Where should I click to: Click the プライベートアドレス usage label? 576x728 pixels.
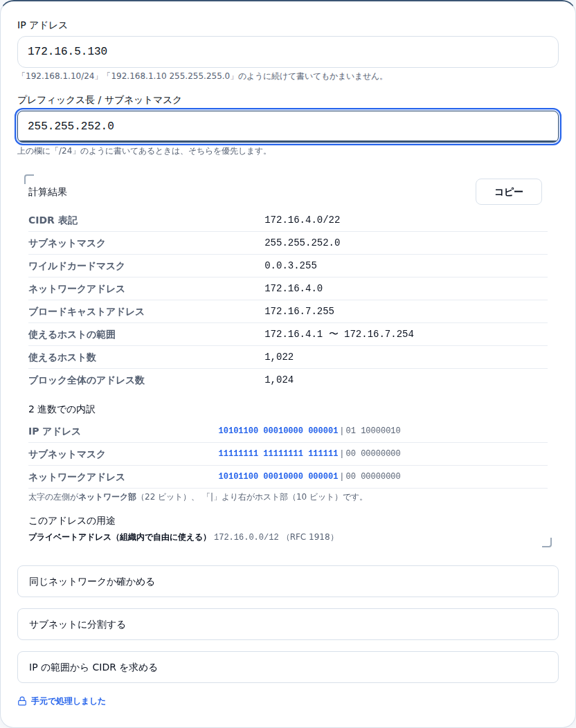(x=118, y=537)
